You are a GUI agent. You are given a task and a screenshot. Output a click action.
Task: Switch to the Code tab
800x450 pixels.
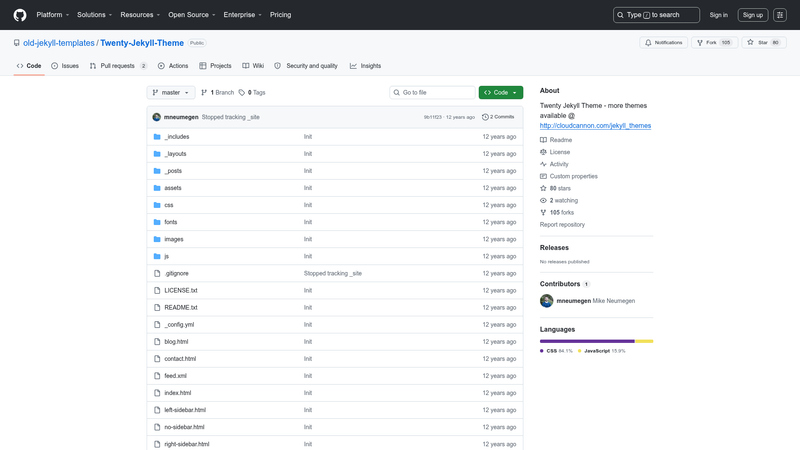pyautogui.click(x=29, y=66)
